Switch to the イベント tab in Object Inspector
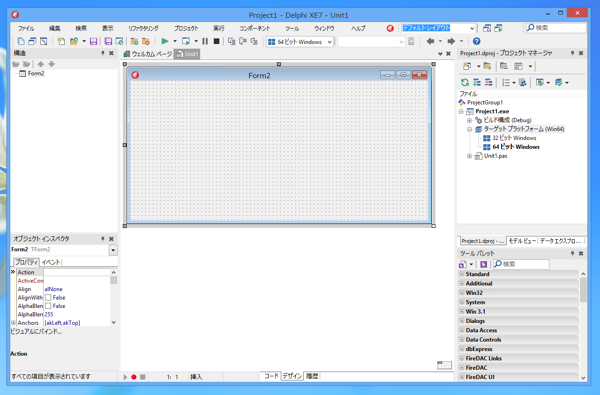The width and height of the screenshot is (600, 395). tap(51, 262)
